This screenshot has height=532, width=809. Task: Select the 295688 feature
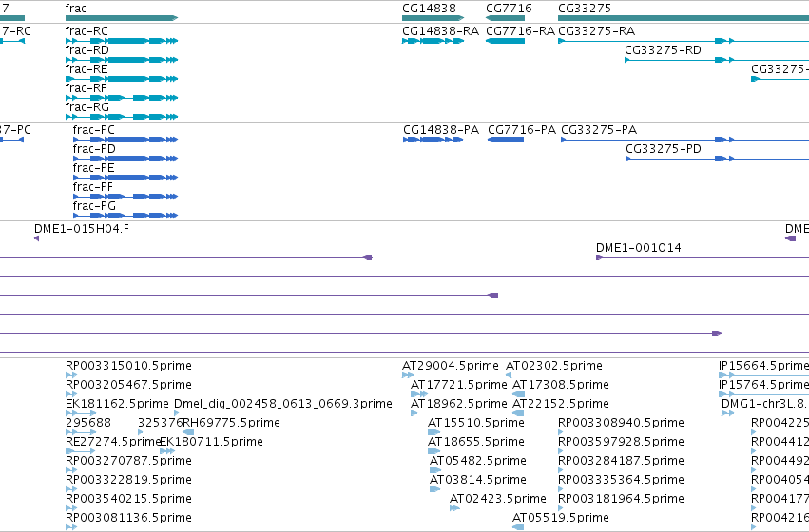coord(81,432)
